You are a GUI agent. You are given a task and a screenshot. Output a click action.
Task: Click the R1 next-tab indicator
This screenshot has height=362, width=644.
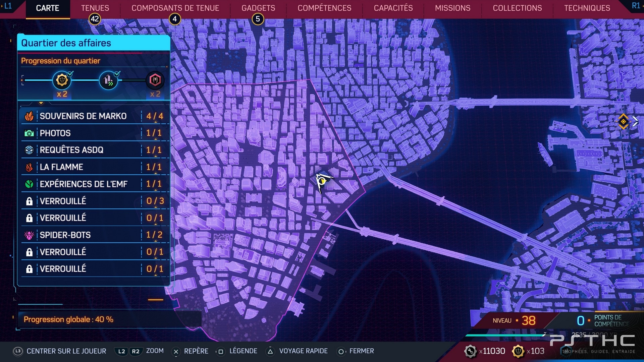(636, 6)
